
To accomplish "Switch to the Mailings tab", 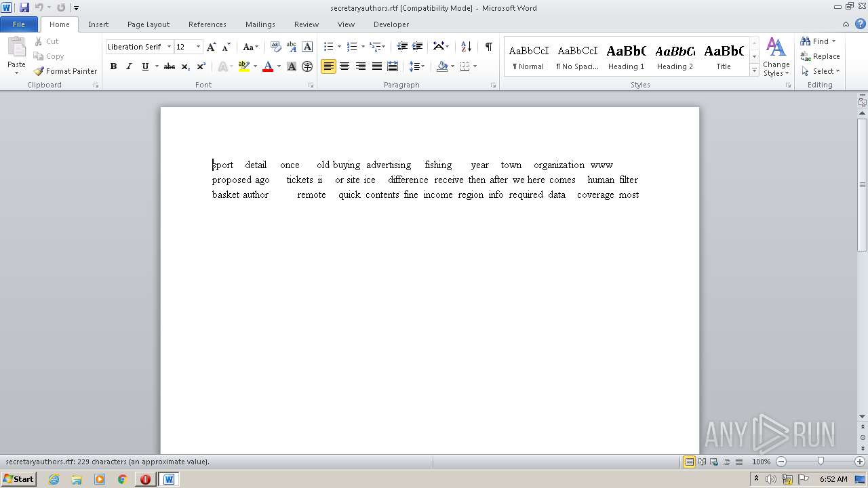I will click(x=260, y=24).
